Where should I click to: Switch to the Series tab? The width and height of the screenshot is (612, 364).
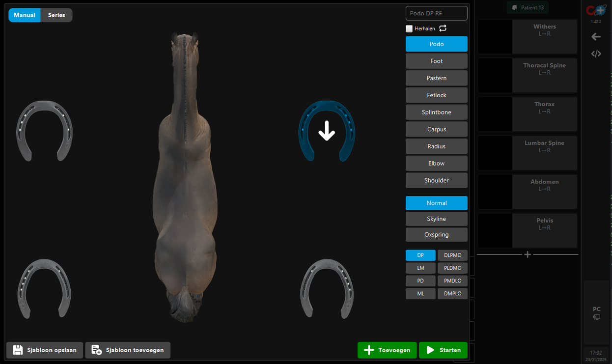point(56,15)
